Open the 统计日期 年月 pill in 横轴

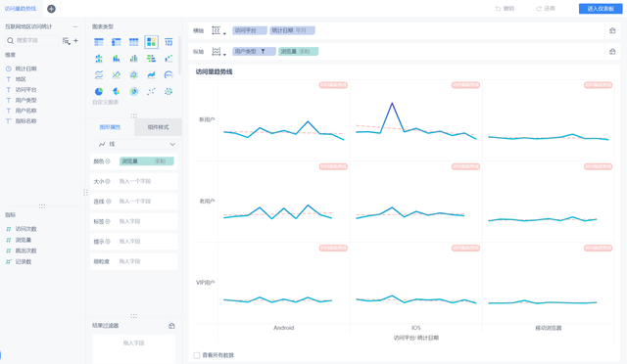pos(292,30)
